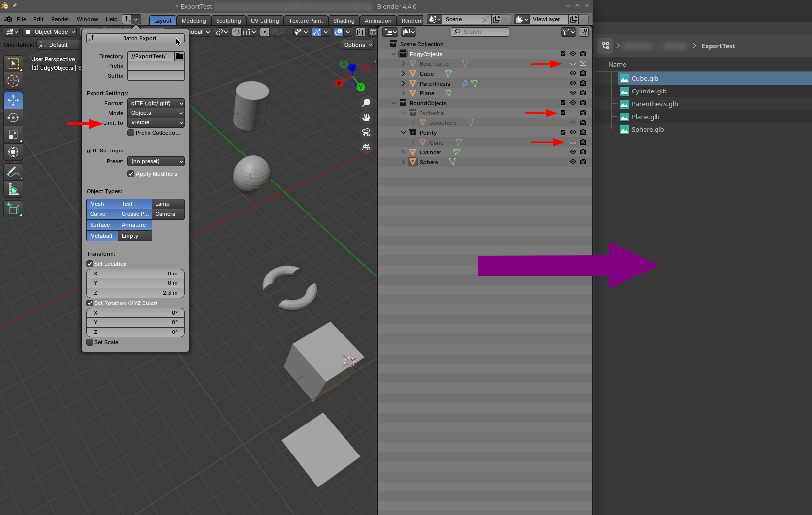Viewport: 812px width, 515px height.
Task: Uncheck the Isohedral collection checkbox
Action: pos(562,113)
